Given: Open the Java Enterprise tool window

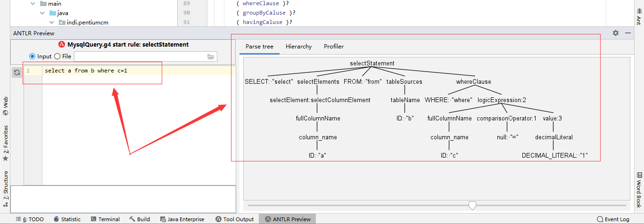Looking at the screenshot, I should (x=182, y=219).
